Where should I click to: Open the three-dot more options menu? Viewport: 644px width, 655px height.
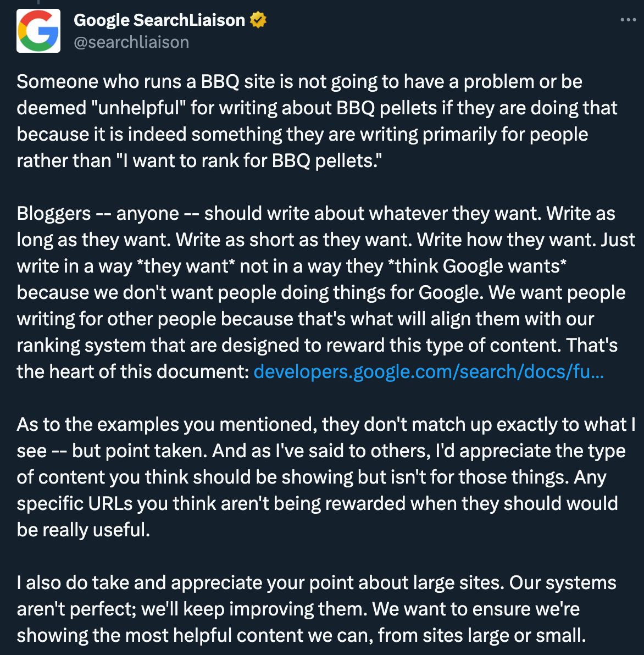[628, 20]
